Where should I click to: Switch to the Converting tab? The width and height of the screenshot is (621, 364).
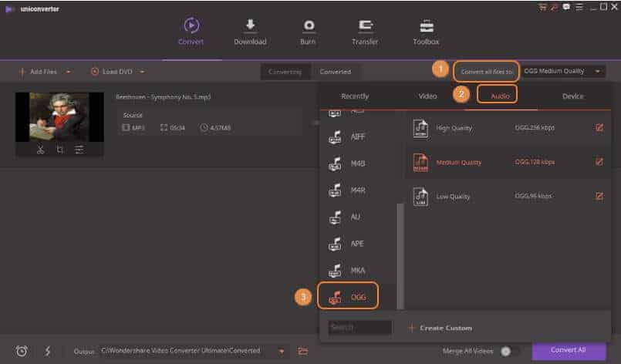(285, 72)
